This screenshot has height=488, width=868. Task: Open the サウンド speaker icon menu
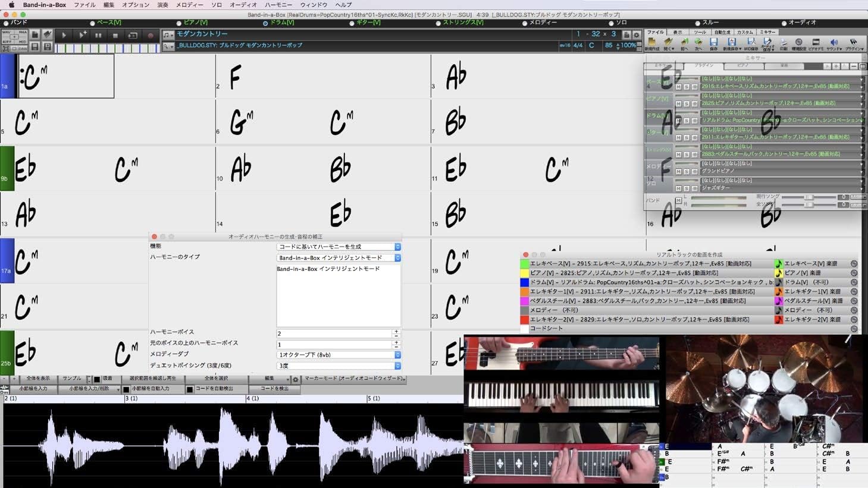834,43
